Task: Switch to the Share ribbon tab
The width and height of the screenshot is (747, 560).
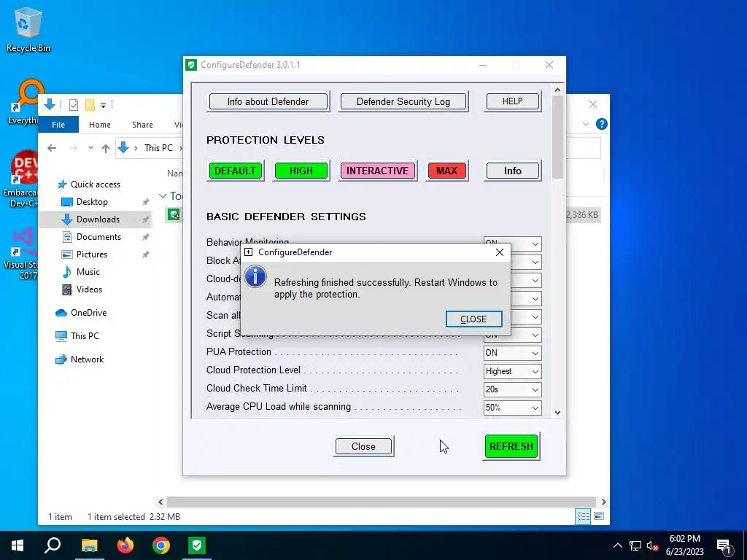Action: (x=142, y=124)
